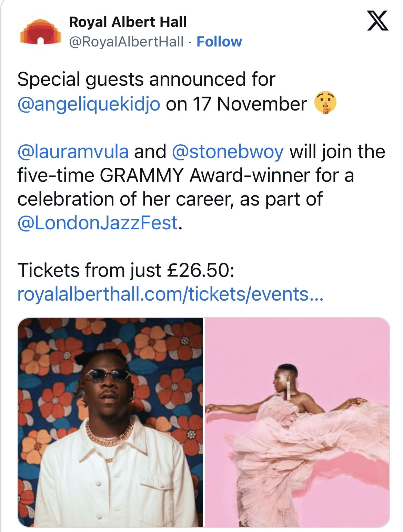Image resolution: width=403 pixels, height=532 pixels.
Task: Click the "will join the" text
Action: click(x=337, y=152)
